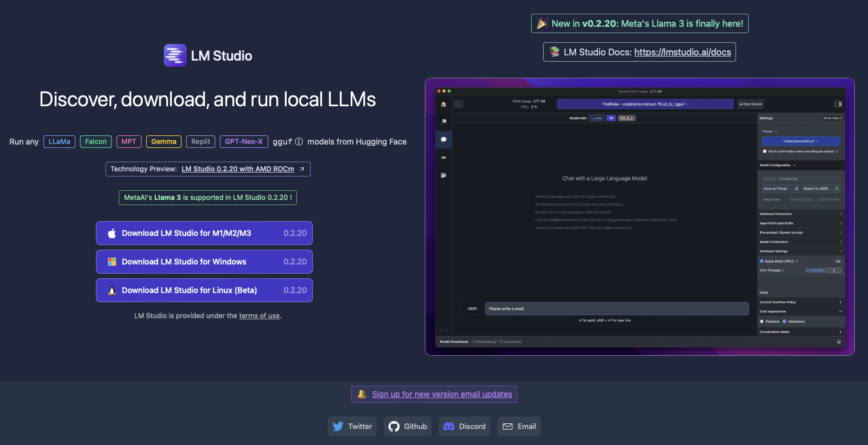Download LM Studio for Linux (Beta)

tap(204, 290)
